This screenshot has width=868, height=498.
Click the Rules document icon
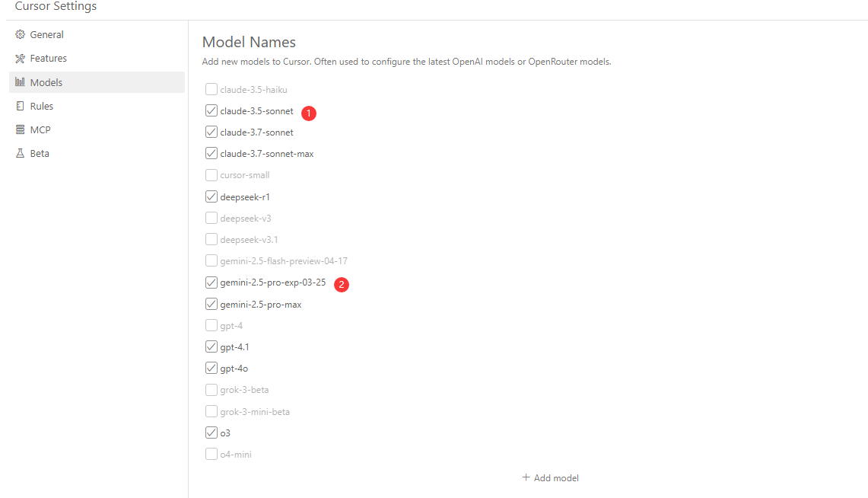coord(21,106)
